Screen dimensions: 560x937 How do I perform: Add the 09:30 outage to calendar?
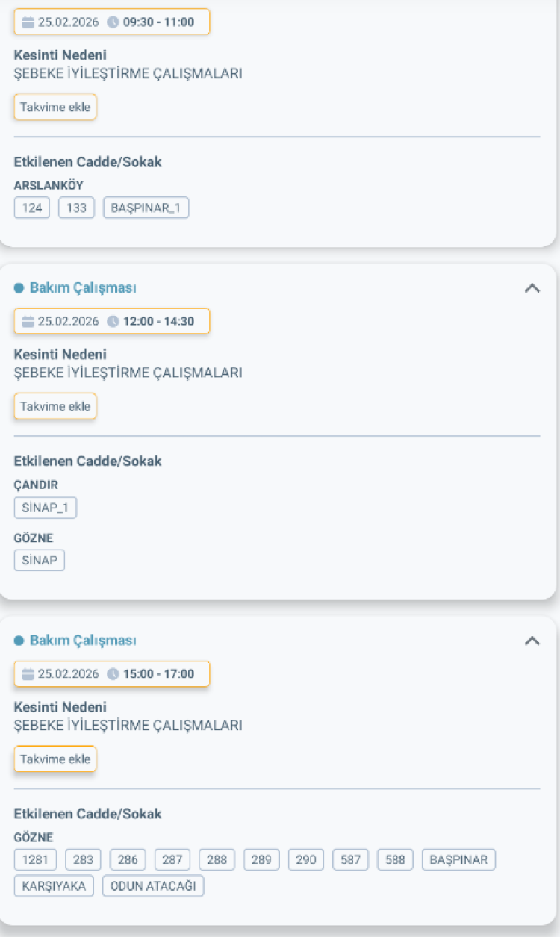[x=55, y=108]
